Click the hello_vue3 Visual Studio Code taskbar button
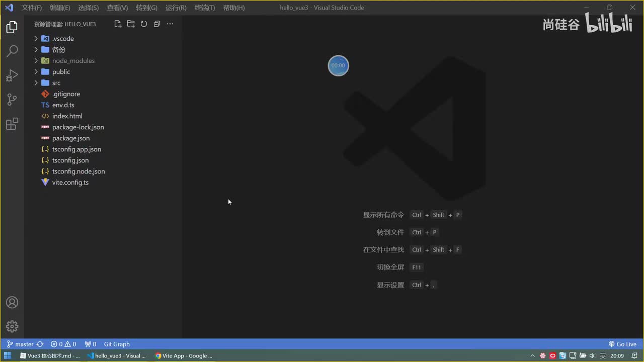 click(x=117, y=356)
